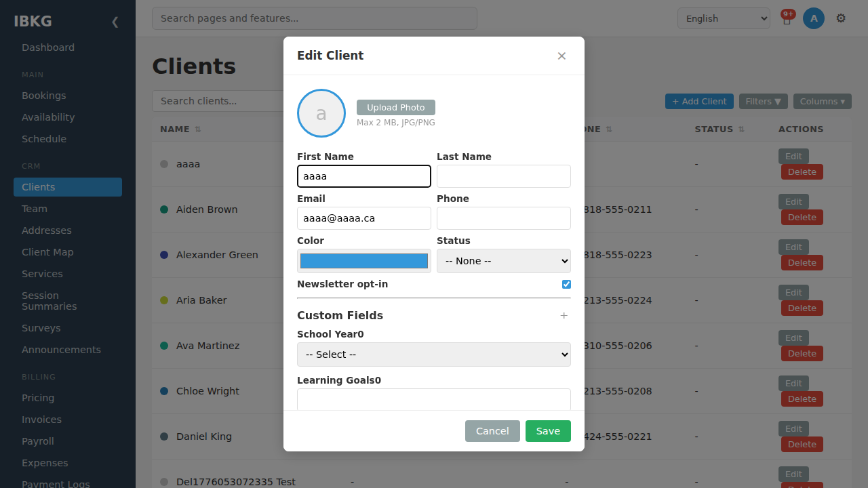Image resolution: width=868 pixels, height=488 pixels.
Task: Open the notifications icon with 9+ badge
Action: pyautogui.click(x=787, y=18)
